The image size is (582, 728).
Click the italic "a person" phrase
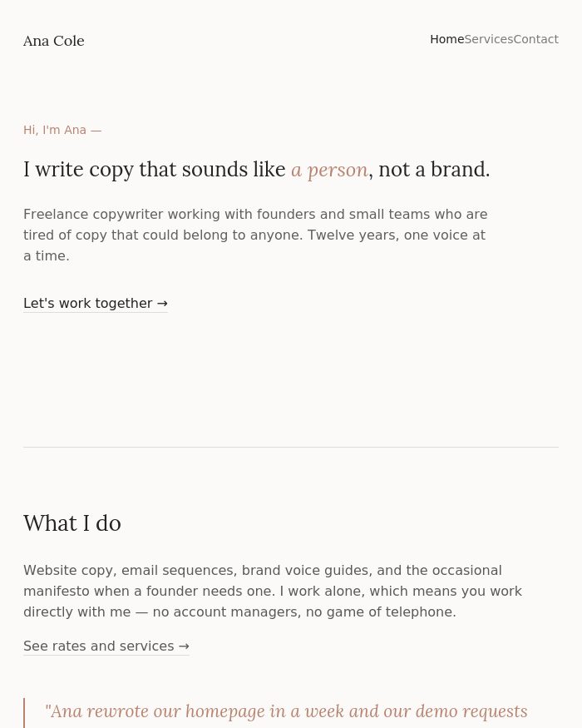tap(329, 170)
